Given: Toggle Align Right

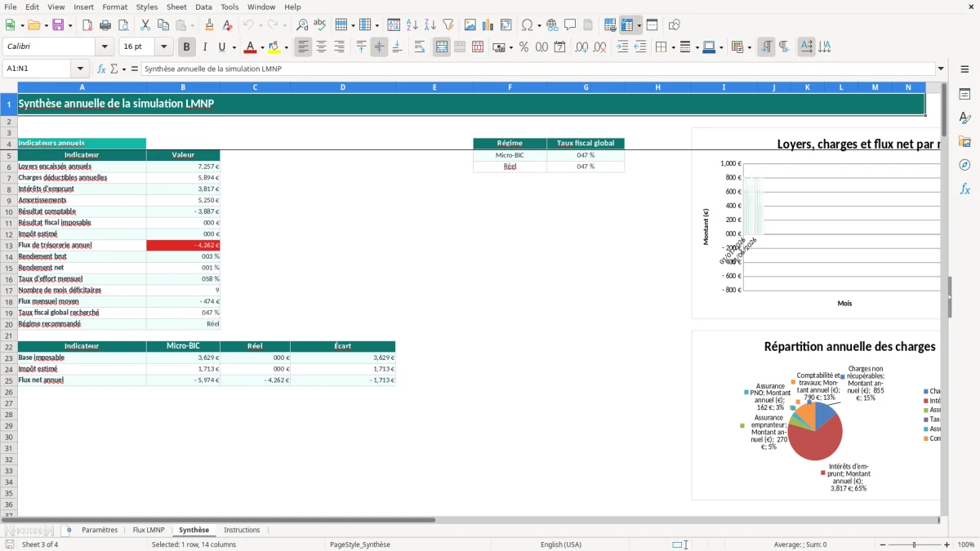Looking at the screenshot, I should pos(340,47).
